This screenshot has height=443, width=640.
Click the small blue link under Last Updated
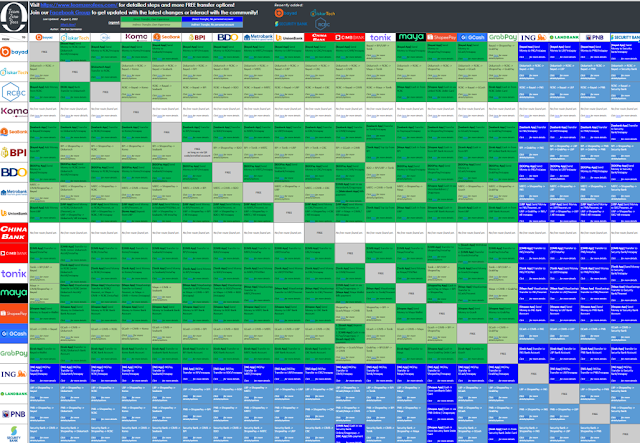point(68,24)
